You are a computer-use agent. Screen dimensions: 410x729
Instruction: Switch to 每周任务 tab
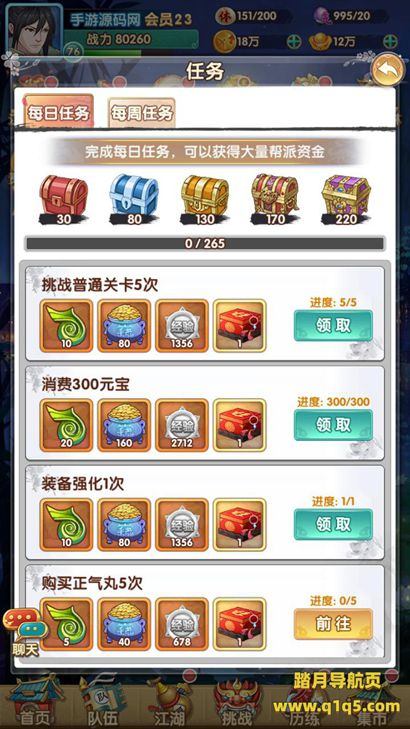141,113
